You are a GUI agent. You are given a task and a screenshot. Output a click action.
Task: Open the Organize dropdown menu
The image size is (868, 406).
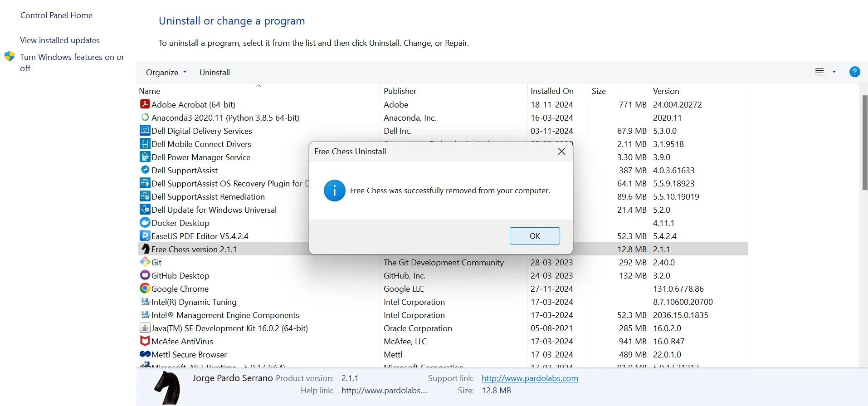[x=166, y=72]
